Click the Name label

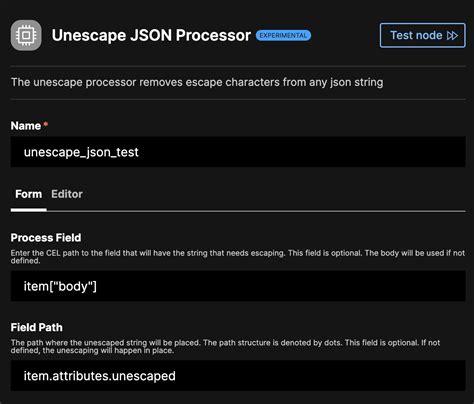pyautogui.click(x=26, y=126)
